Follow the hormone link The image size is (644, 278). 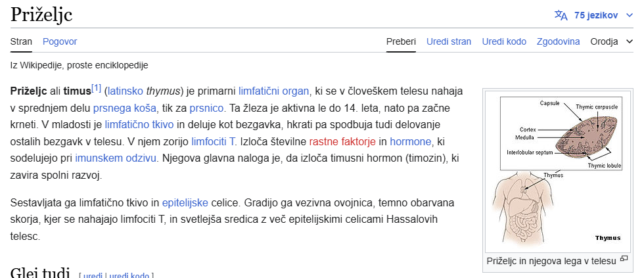click(x=410, y=141)
